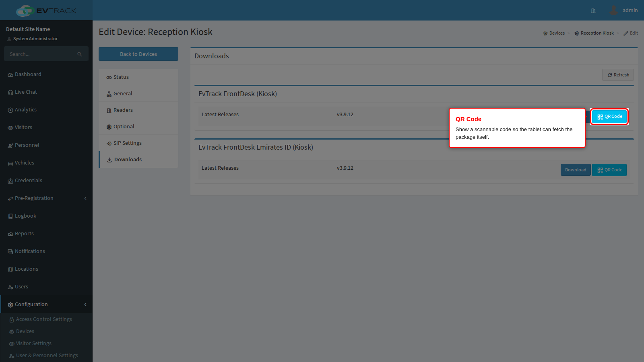The image size is (644, 362).
Task: Show QR Code for EvTrack FrontDesk (Kiosk)
Action: [609, 117]
